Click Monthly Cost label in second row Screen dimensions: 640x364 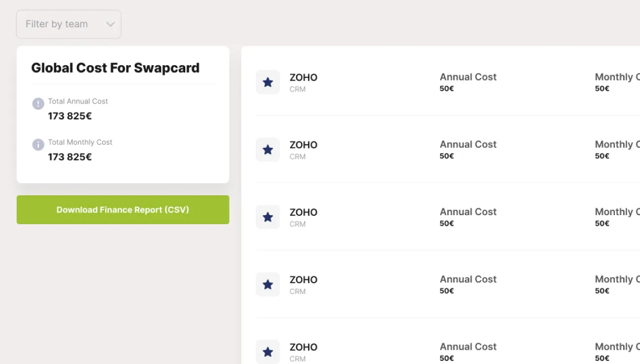point(617,144)
